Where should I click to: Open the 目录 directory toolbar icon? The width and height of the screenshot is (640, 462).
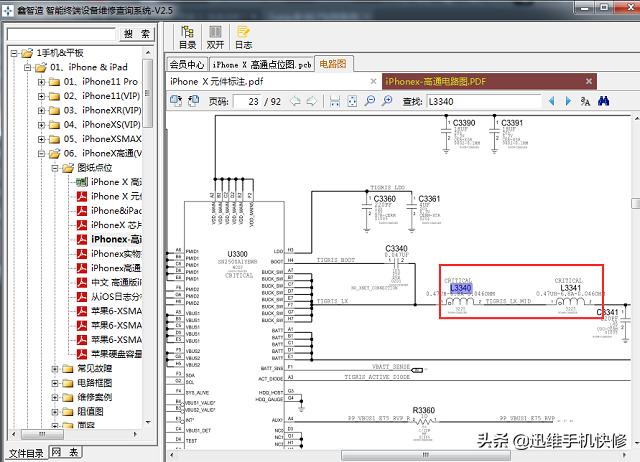tap(187, 37)
